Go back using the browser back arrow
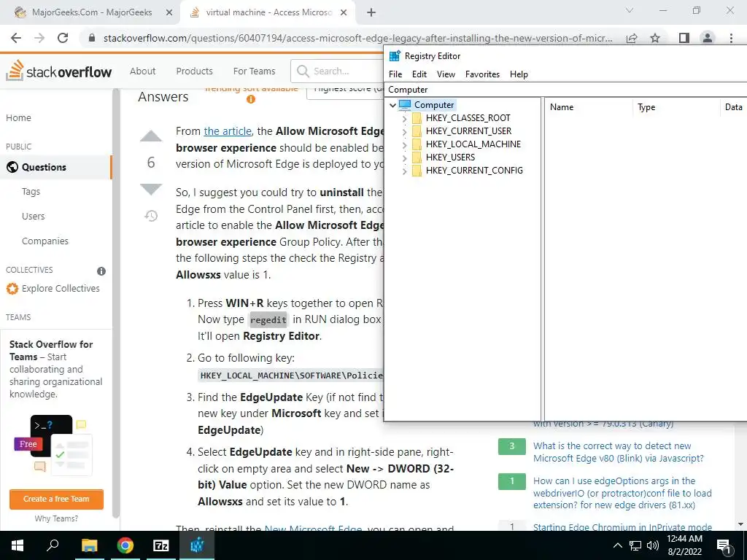 click(x=16, y=38)
